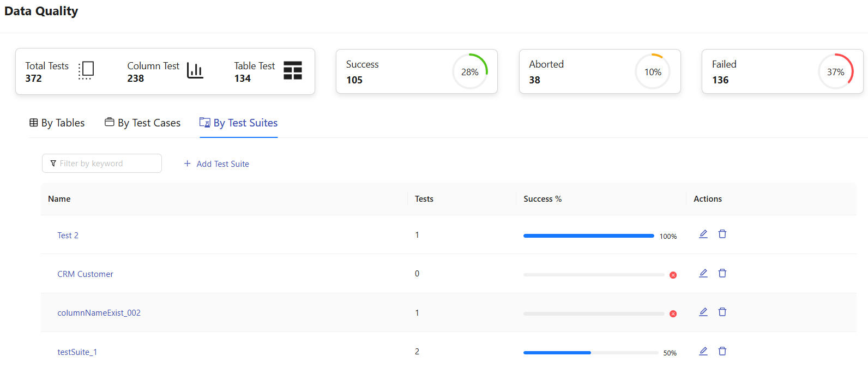The width and height of the screenshot is (868, 368).
Task: Focus the Filter by keyword field
Action: click(x=102, y=164)
